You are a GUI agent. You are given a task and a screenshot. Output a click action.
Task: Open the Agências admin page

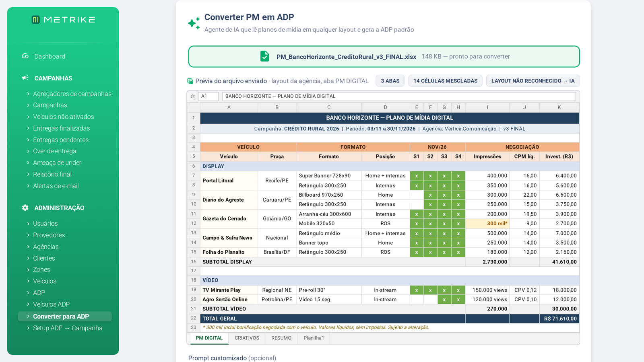[46, 247]
